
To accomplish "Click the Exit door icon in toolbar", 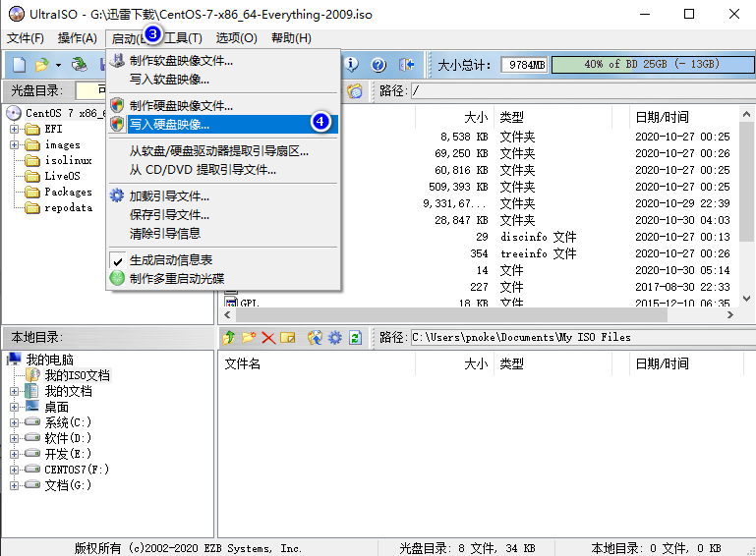I will 407,65.
